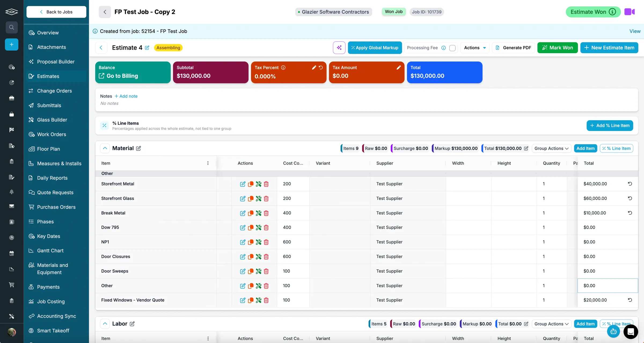Click the search icon in left rail
644x343 pixels.
[x=12, y=27]
